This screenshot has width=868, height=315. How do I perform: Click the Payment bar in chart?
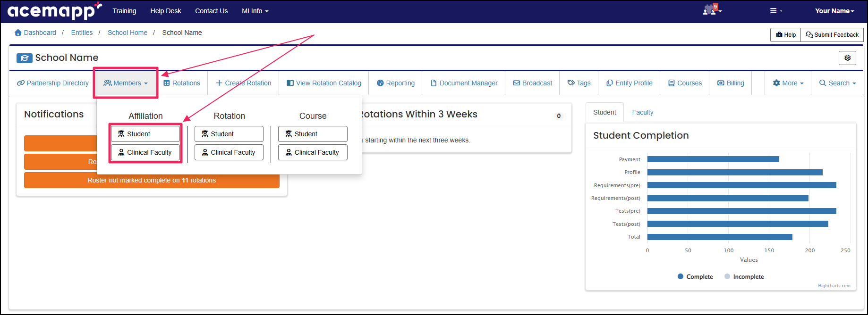[713, 159]
